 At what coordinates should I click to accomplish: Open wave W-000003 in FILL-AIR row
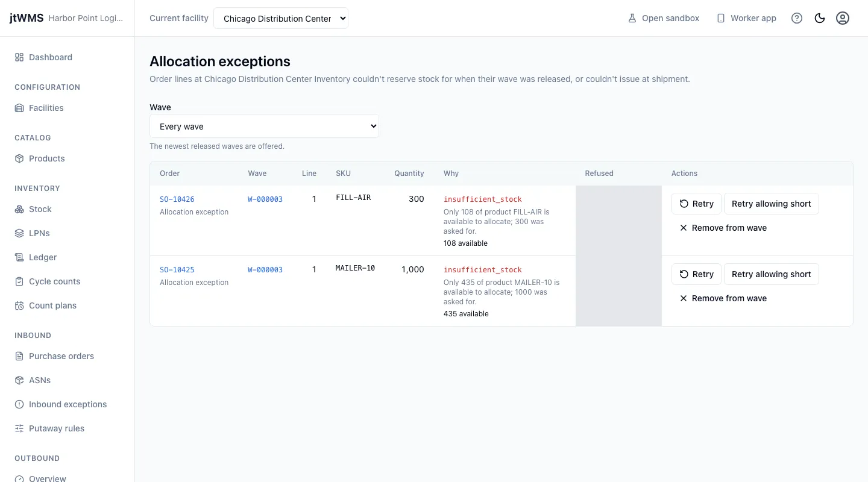[265, 199]
